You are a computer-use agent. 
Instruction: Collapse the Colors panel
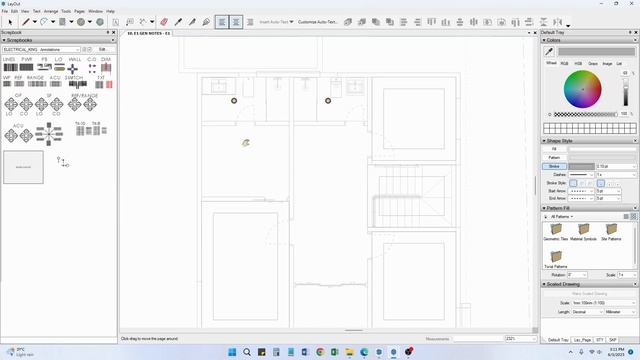tap(544, 40)
